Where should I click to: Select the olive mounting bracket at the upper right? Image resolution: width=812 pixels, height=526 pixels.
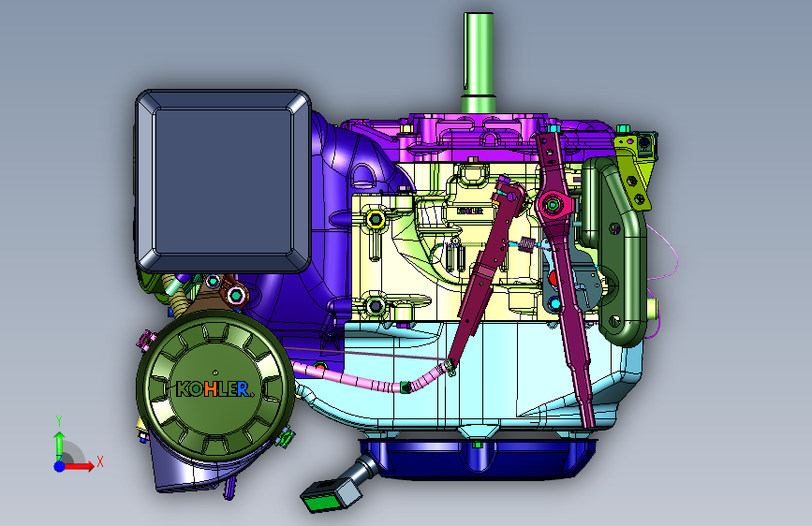click(x=635, y=171)
